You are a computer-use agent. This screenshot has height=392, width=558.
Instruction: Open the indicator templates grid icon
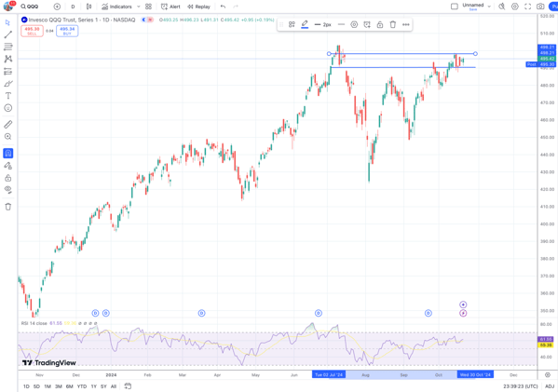148,7
